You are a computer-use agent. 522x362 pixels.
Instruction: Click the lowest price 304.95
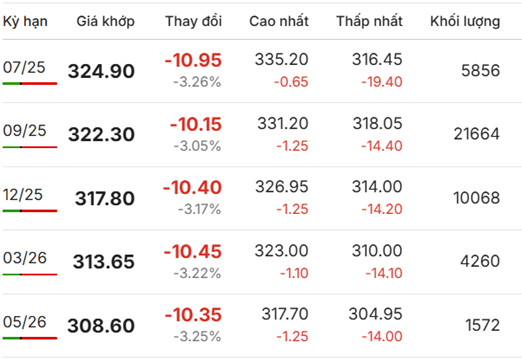376,314
